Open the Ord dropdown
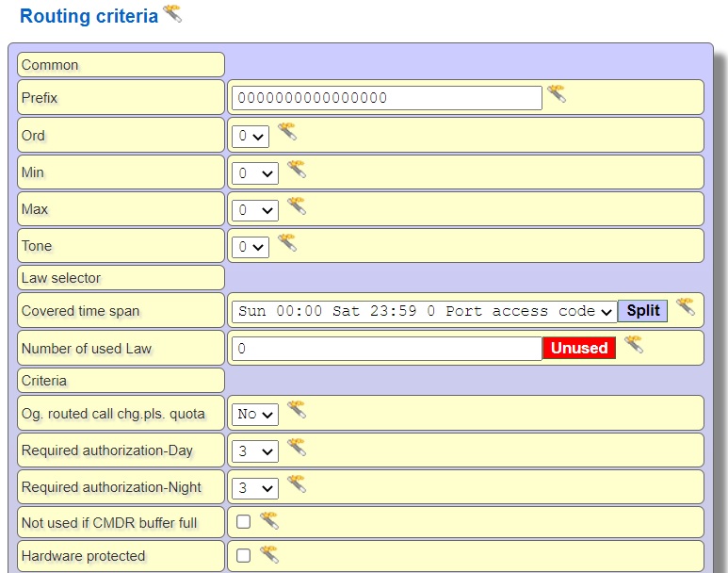The image size is (728, 573). 251,137
